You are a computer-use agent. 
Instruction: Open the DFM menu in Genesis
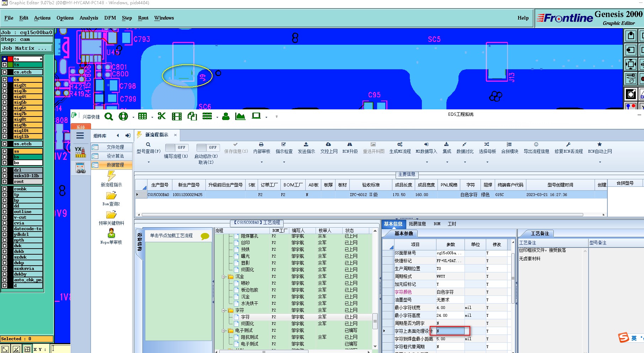click(110, 18)
